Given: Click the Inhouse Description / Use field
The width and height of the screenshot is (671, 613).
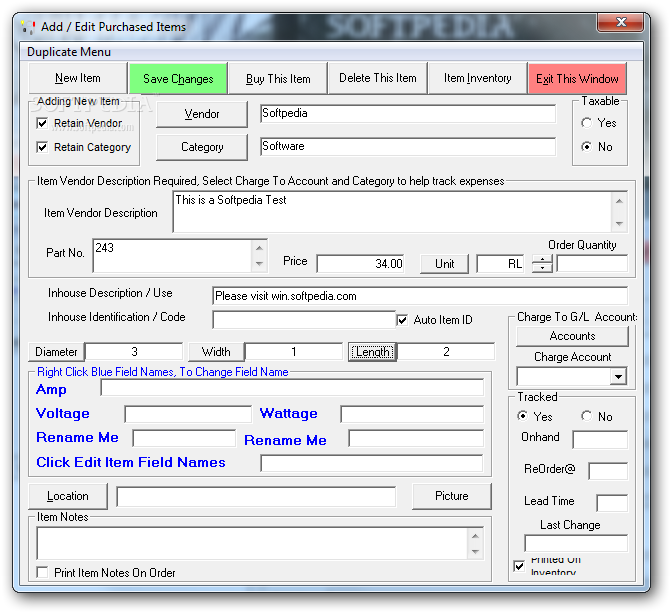Looking at the screenshot, I should pos(420,296).
